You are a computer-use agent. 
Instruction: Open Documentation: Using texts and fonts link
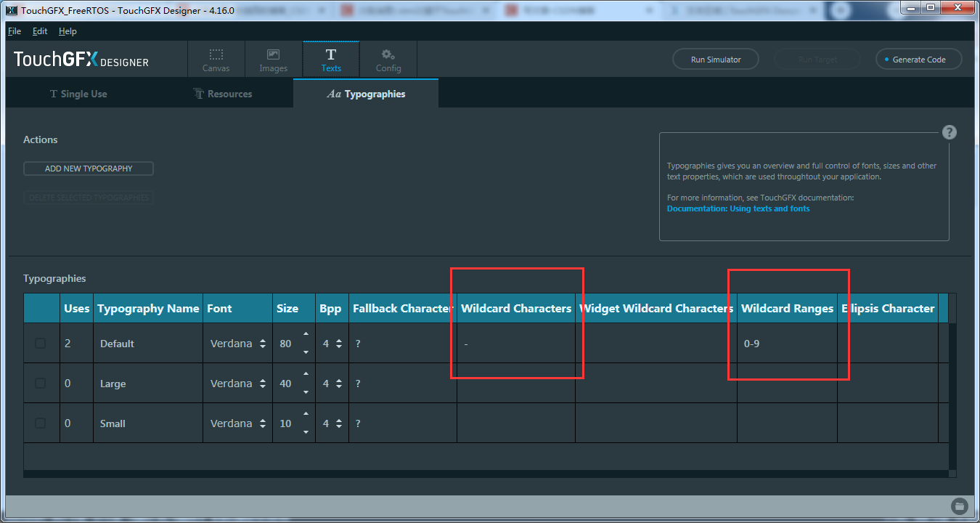point(738,208)
